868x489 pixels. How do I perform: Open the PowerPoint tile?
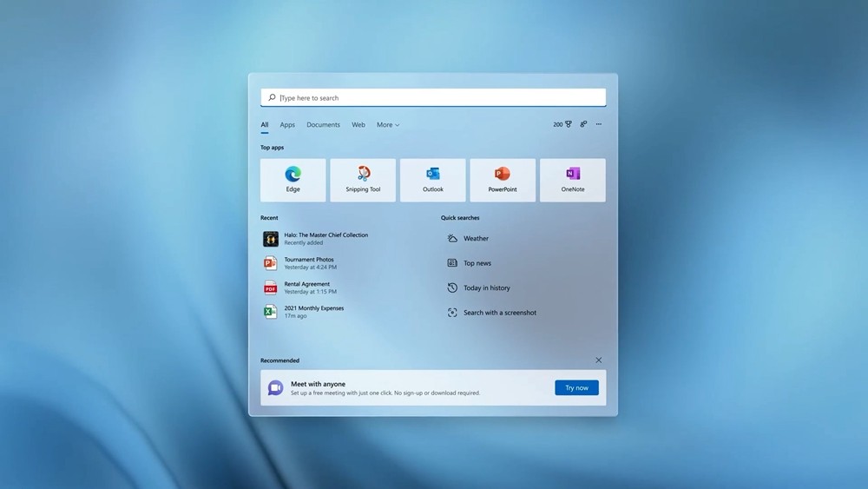[x=503, y=180]
